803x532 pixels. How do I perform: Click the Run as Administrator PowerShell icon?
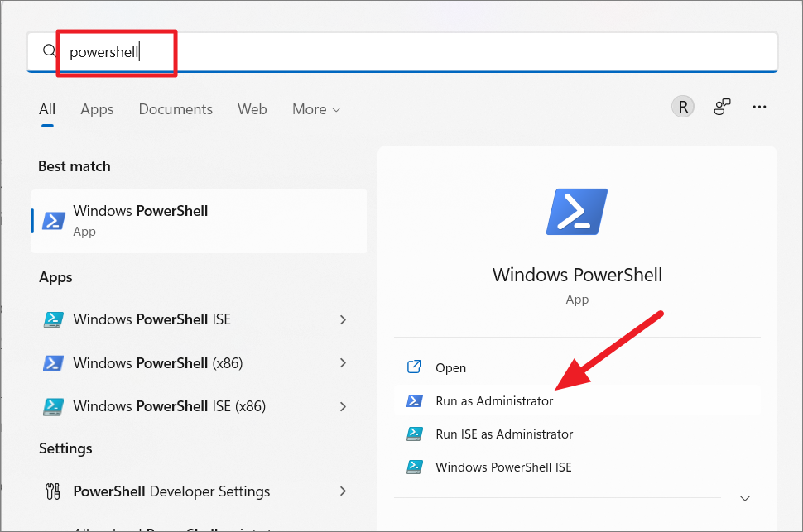[414, 401]
